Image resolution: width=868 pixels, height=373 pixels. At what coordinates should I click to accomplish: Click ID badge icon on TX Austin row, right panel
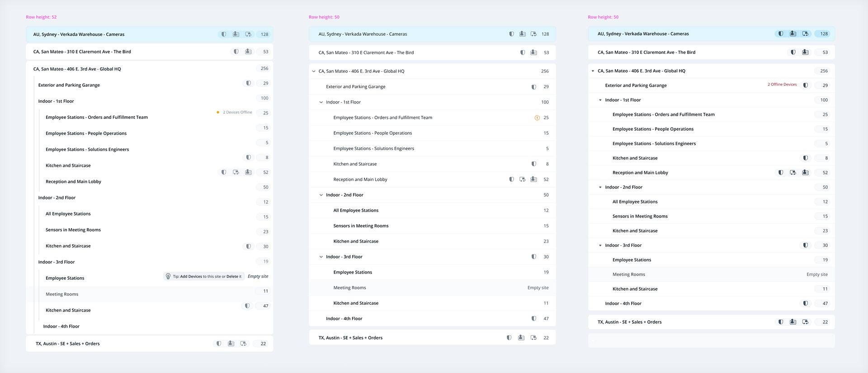793,322
